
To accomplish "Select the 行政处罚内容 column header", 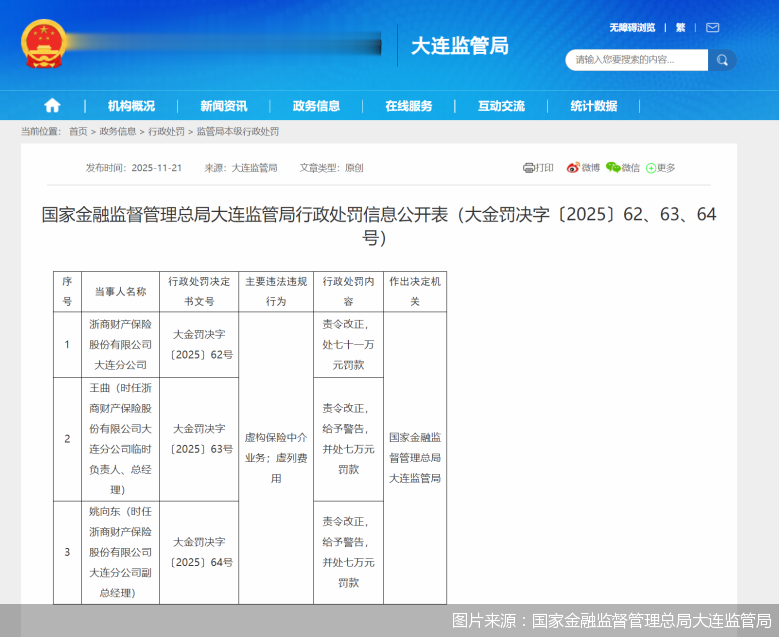I will [x=348, y=292].
